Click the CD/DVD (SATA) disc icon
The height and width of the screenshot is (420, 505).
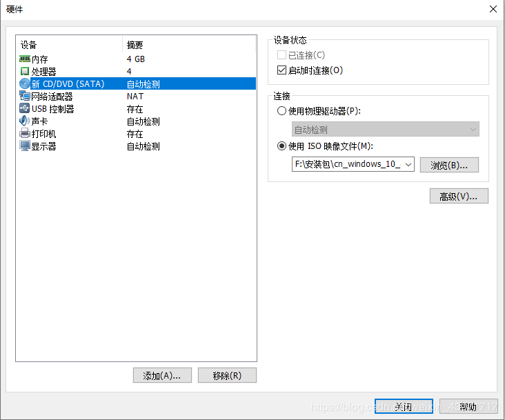tap(25, 84)
